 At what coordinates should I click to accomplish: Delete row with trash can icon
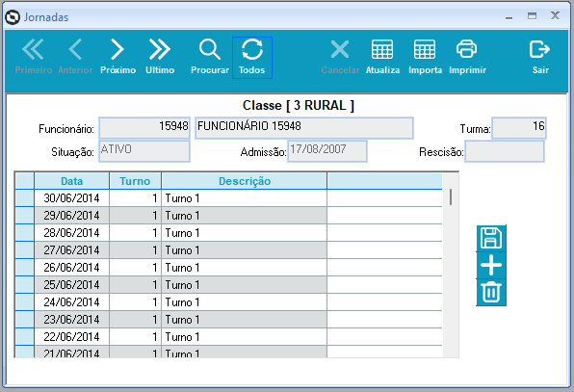(x=491, y=292)
